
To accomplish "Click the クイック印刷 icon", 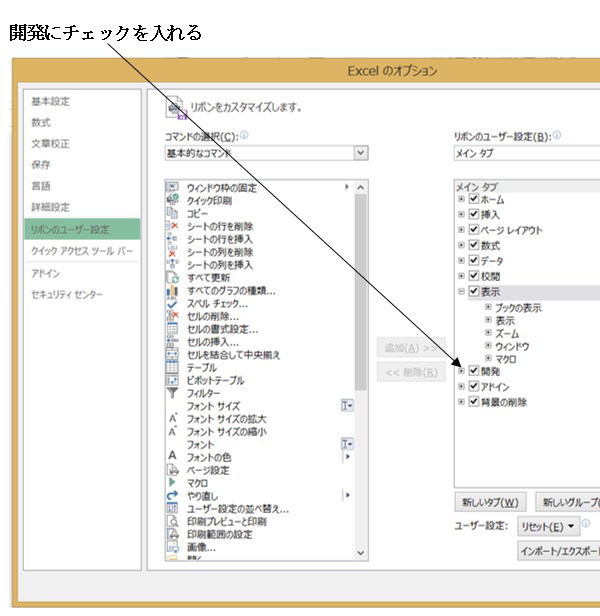I will click(172, 200).
